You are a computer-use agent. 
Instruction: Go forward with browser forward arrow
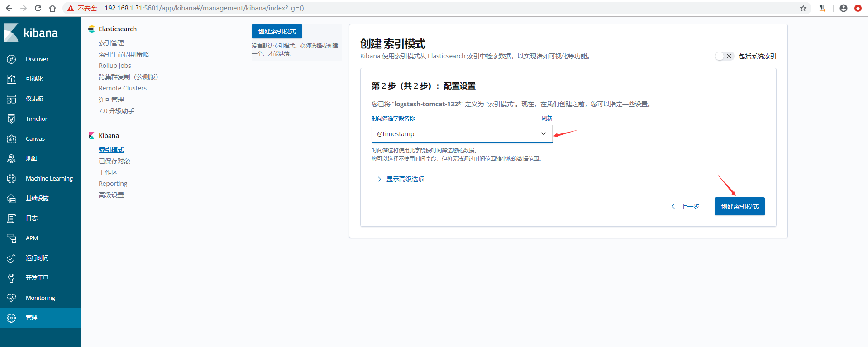pyautogui.click(x=24, y=8)
